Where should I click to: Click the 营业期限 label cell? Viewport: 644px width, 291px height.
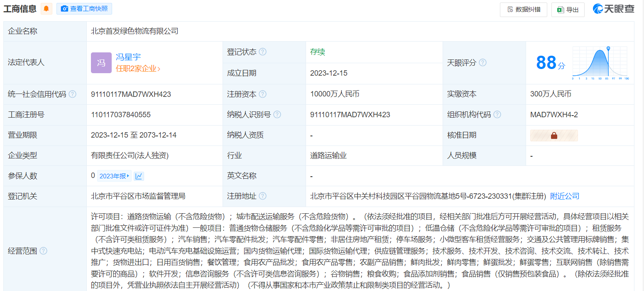click(x=45, y=135)
